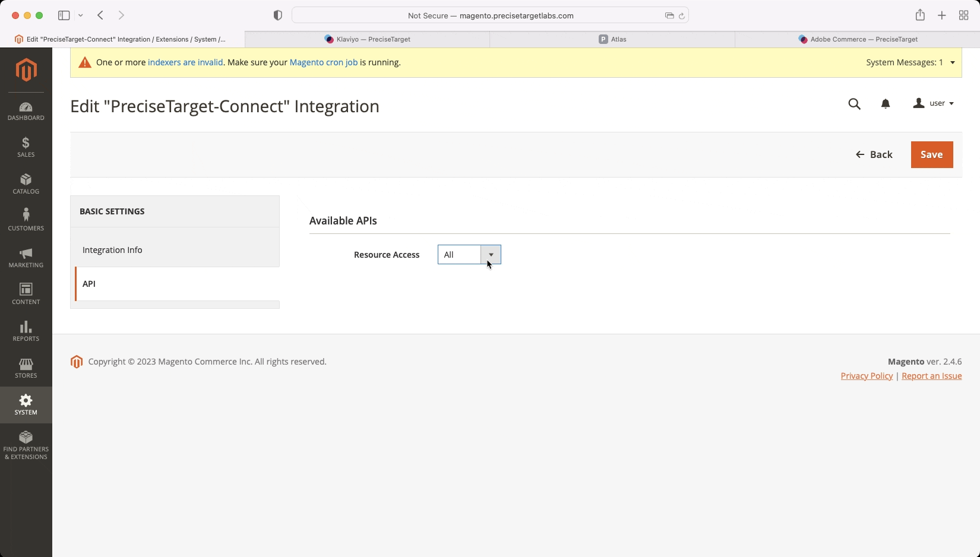980x557 pixels.
Task: Click the Save button
Action: click(932, 154)
